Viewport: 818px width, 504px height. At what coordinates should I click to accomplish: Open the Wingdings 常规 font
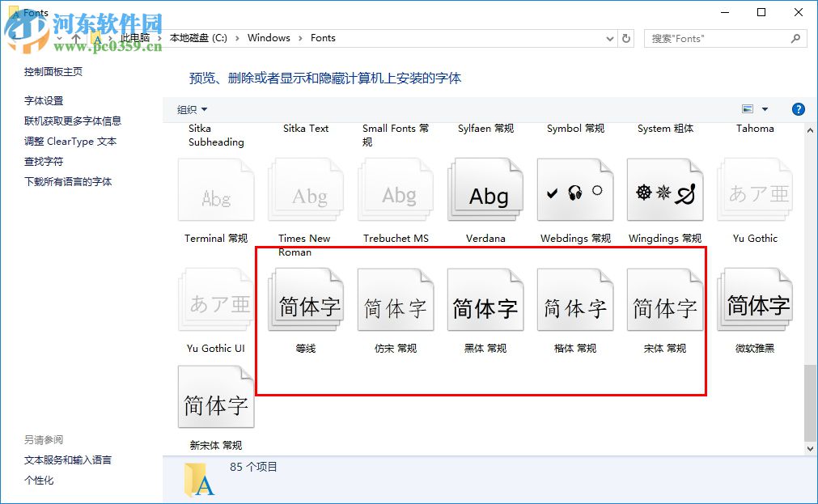click(664, 189)
